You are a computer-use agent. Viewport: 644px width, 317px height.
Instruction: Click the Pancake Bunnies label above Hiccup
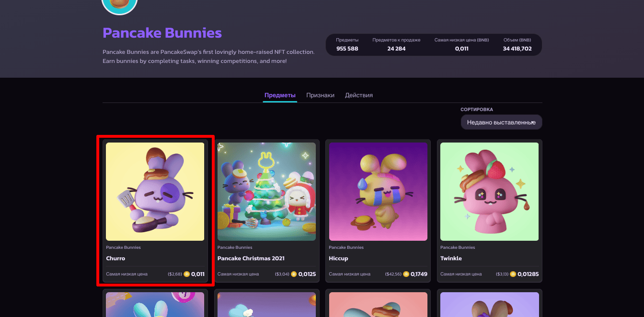[x=346, y=247]
